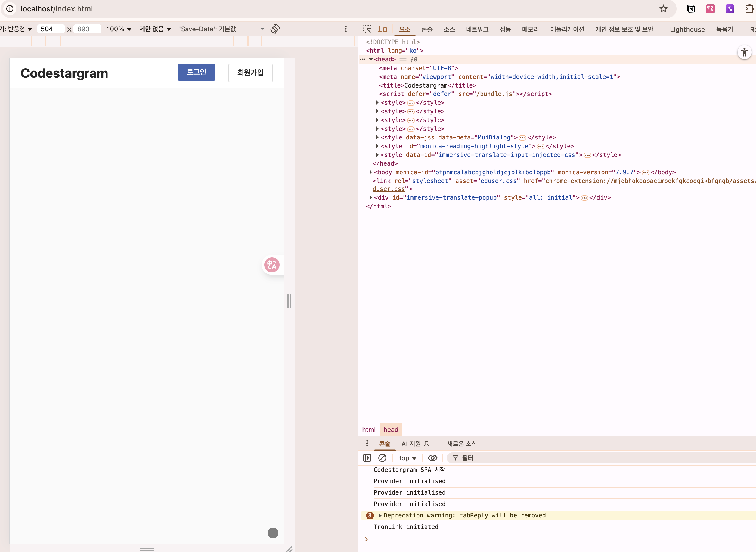Click the viewport width input field
The width and height of the screenshot is (756, 552).
coord(50,29)
